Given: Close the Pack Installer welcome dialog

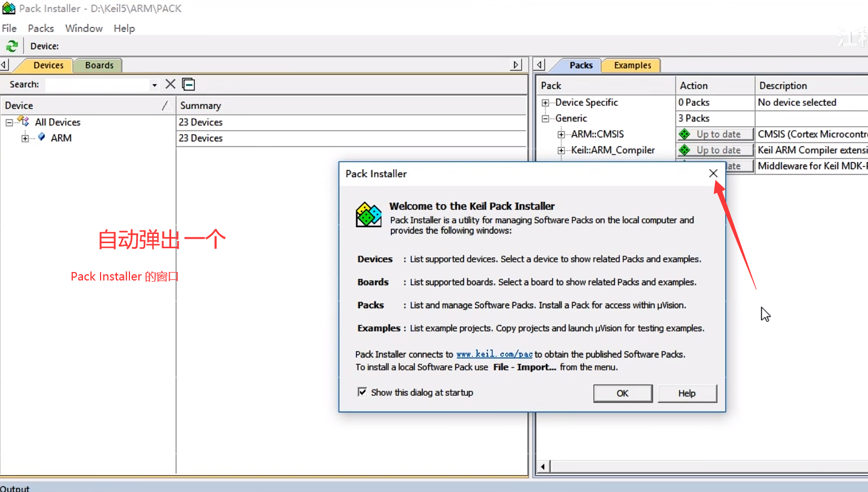Looking at the screenshot, I should (713, 174).
